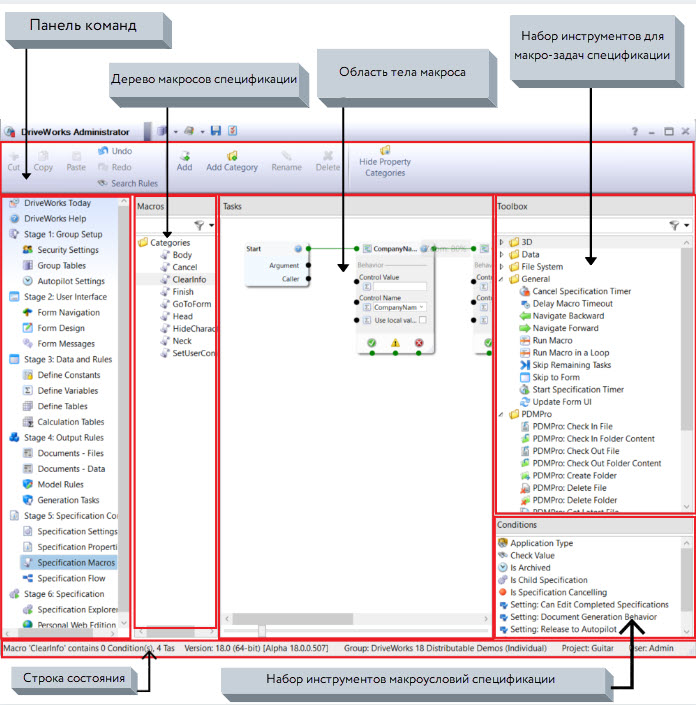Open the Macros filter dropdown
The height and width of the screenshot is (705, 696).
click(211, 225)
